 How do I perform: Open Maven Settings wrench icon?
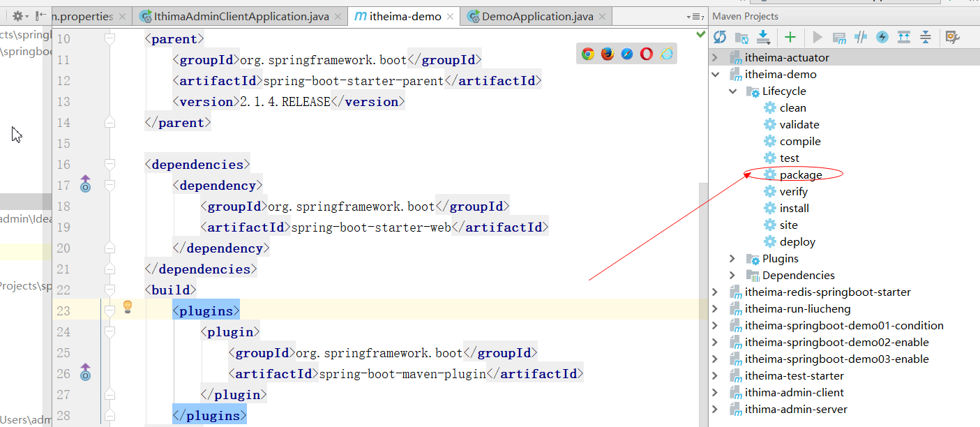point(952,37)
